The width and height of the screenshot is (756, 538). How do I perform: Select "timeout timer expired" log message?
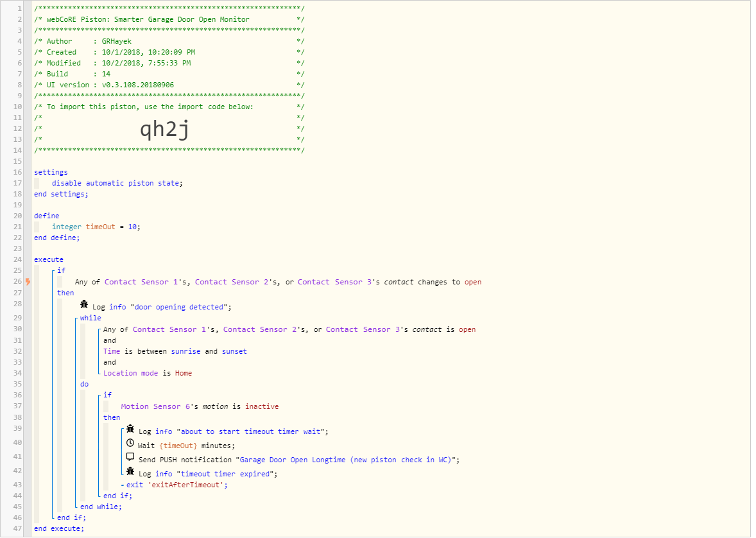coord(225,474)
